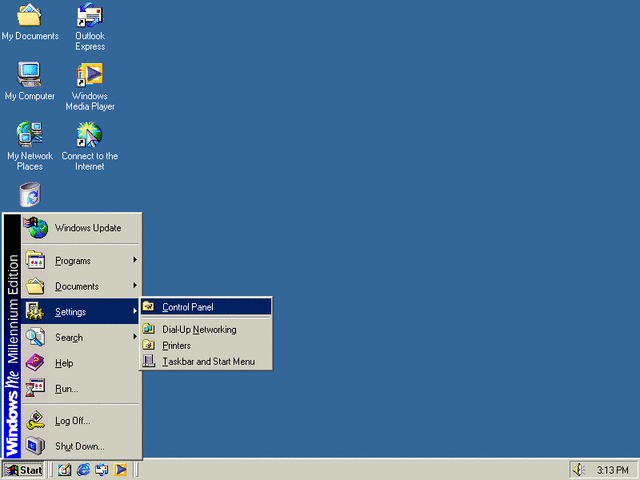Expand the Programs submenu arrow
This screenshot has height=480, width=640.
tap(135, 260)
